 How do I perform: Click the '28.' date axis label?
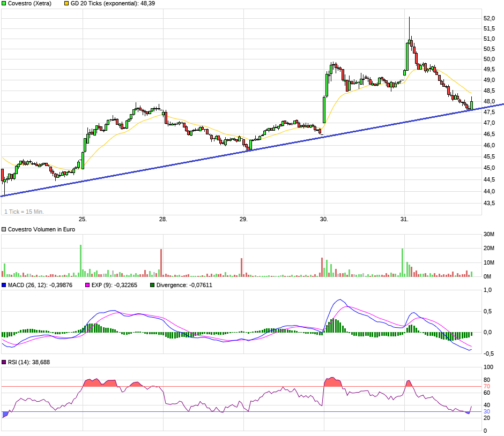[x=163, y=219]
